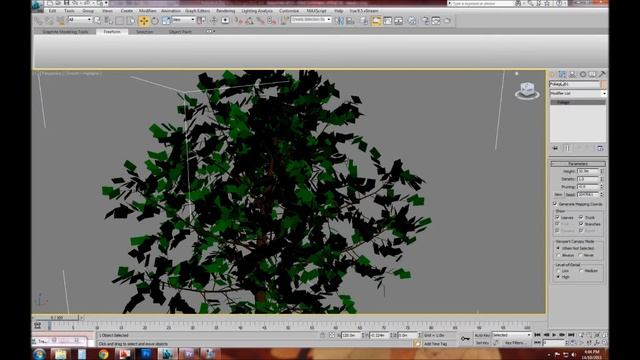Viewport: 640px width, 360px height.
Task: Click the Pin Stack icon
Action: tap(555, 148)
